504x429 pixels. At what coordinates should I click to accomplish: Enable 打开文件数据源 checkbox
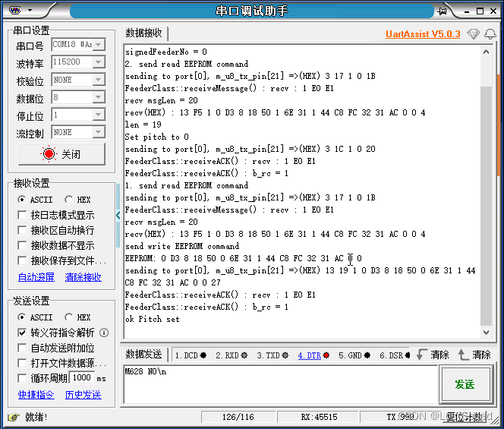pos(22,363)
